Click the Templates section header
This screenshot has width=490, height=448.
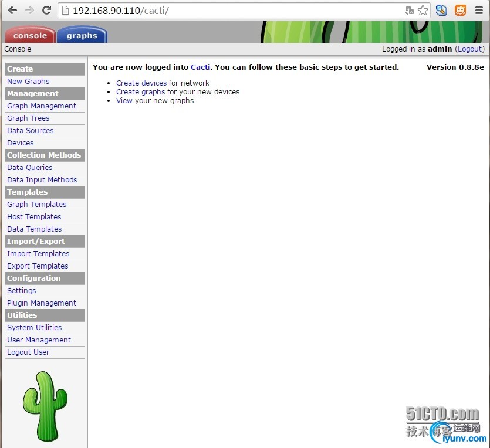[45, 192]
